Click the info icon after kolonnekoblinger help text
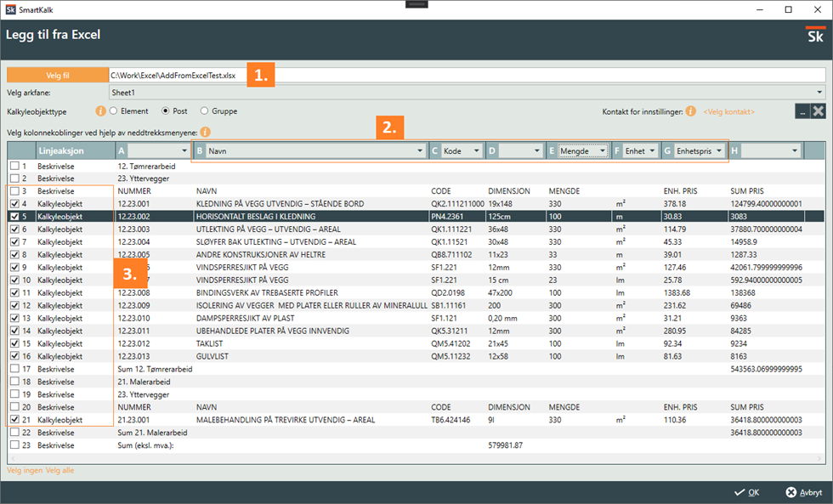Viewport: 833px width, 504px height. coord(206,133)
